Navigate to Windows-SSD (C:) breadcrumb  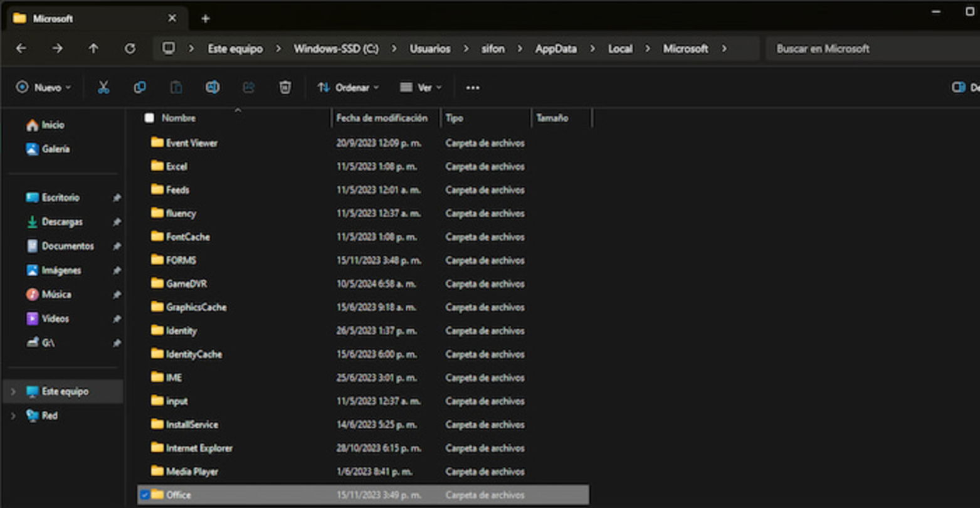pos(336,48)
